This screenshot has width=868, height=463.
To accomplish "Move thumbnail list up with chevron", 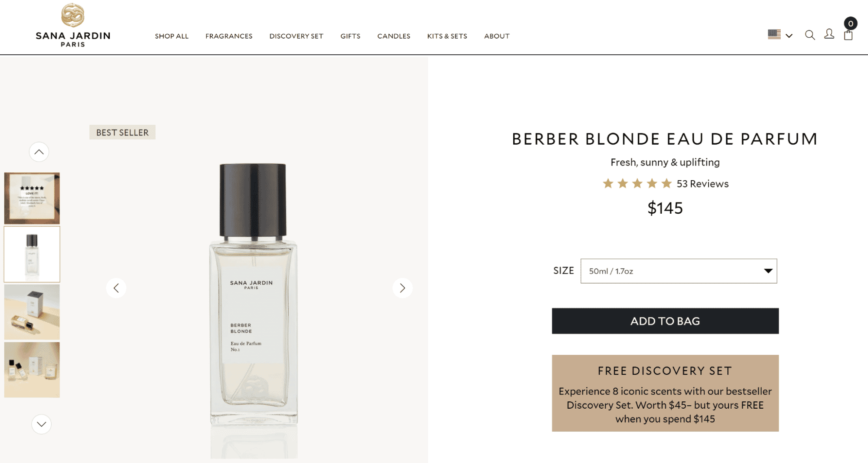I will click(x=39, y=152).
